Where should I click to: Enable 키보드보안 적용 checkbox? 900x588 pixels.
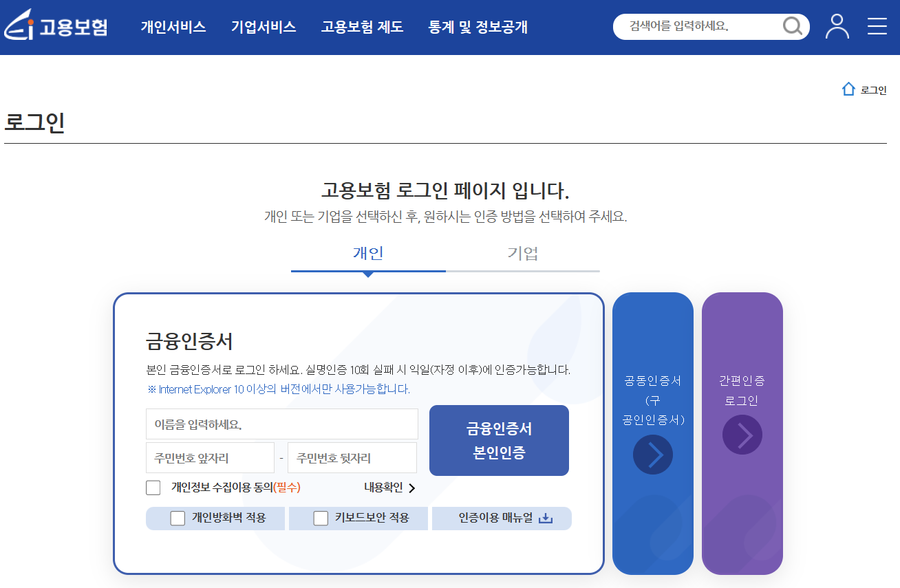coord(321,518)
